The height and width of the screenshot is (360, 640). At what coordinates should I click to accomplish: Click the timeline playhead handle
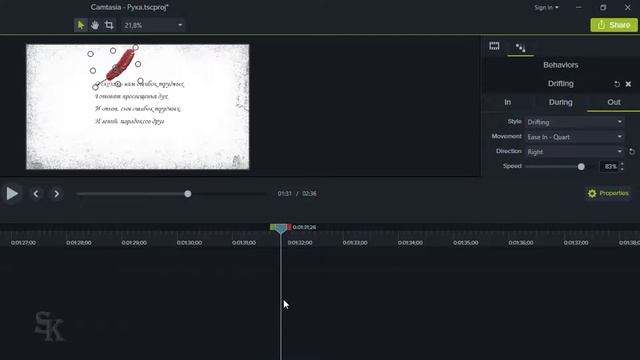point(280,228)
